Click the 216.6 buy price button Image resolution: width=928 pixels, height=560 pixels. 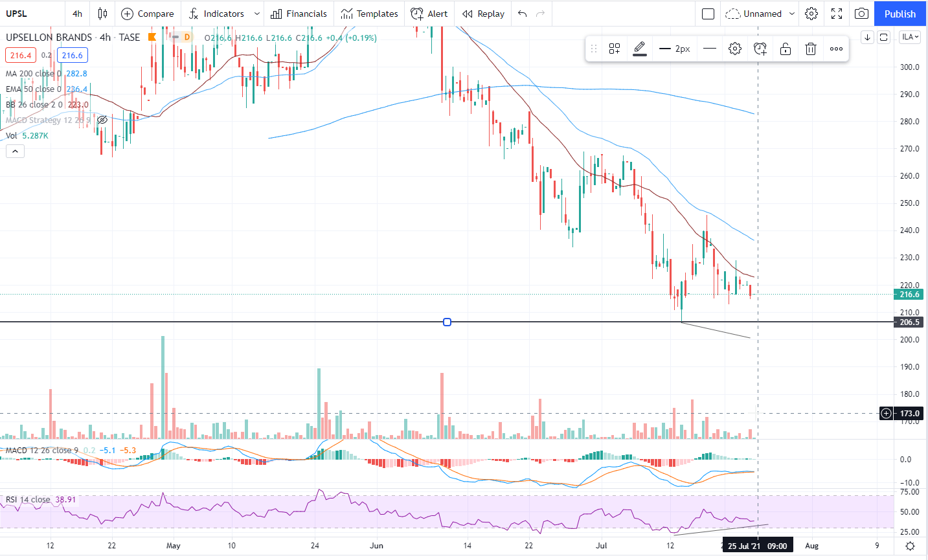[73, 56]
